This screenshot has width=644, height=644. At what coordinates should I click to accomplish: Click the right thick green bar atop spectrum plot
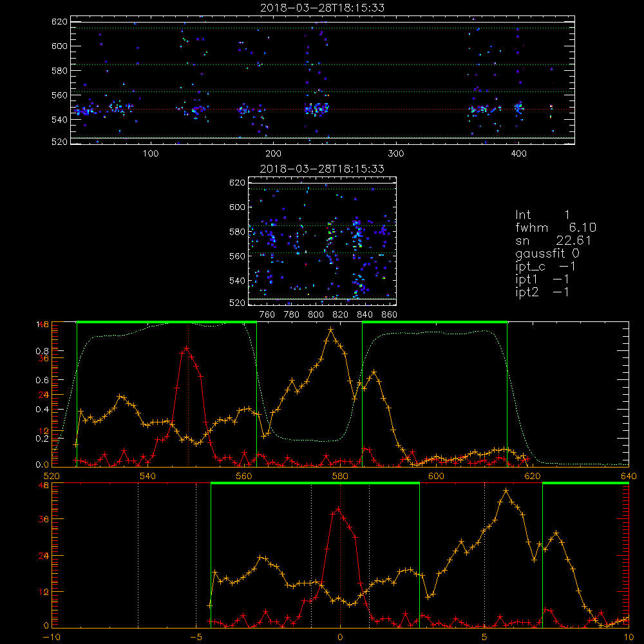click(435, 322)
